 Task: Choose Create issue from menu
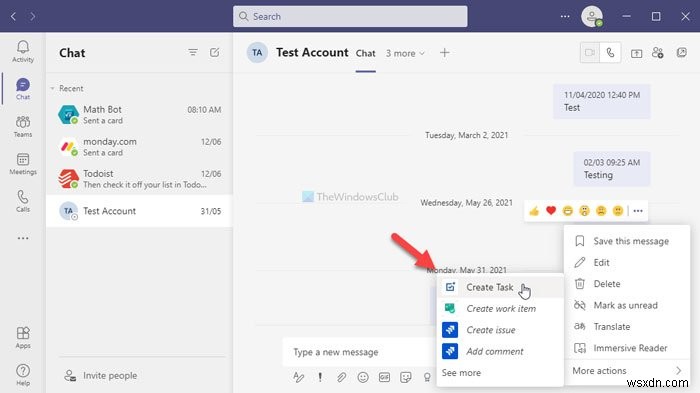pyautogui.click(x=500, y=330)
